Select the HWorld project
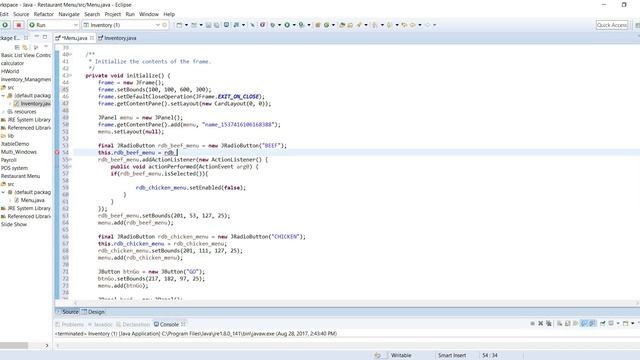Screen dimensions: 640x360 pyautogui.click(x=10, y=71)
